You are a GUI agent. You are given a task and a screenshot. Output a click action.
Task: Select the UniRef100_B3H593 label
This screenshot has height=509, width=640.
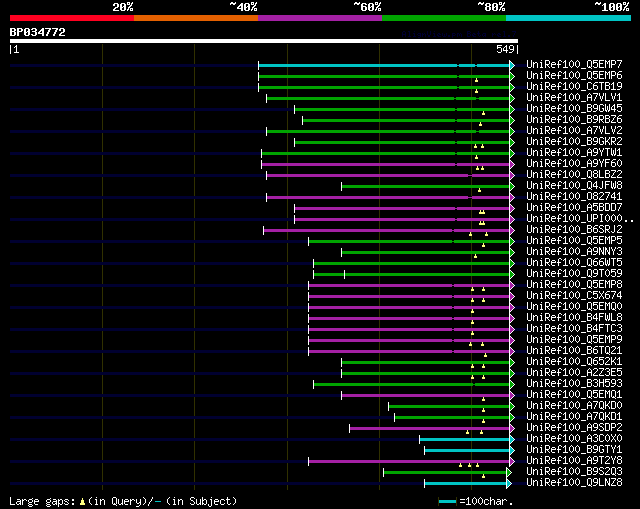pos(574,384)
